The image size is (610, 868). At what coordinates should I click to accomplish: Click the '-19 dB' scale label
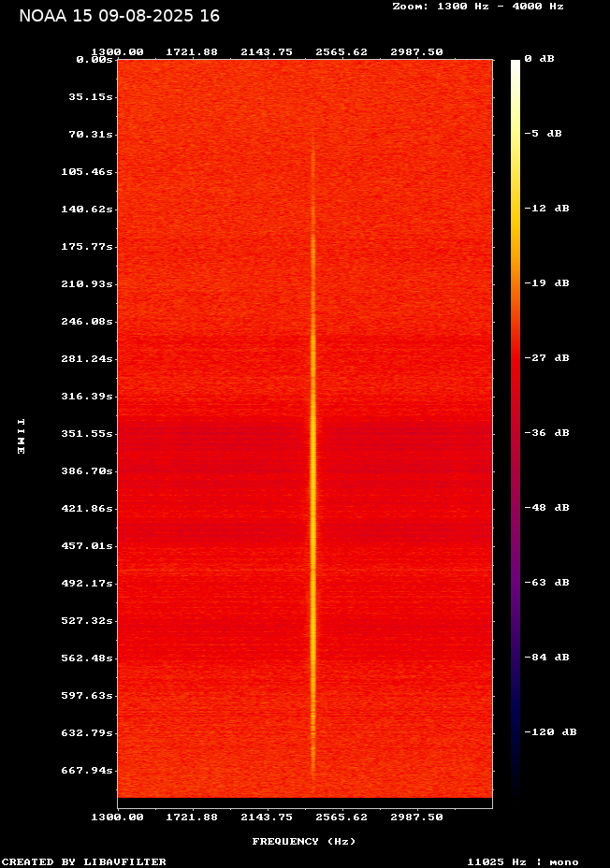coord(547,282)
